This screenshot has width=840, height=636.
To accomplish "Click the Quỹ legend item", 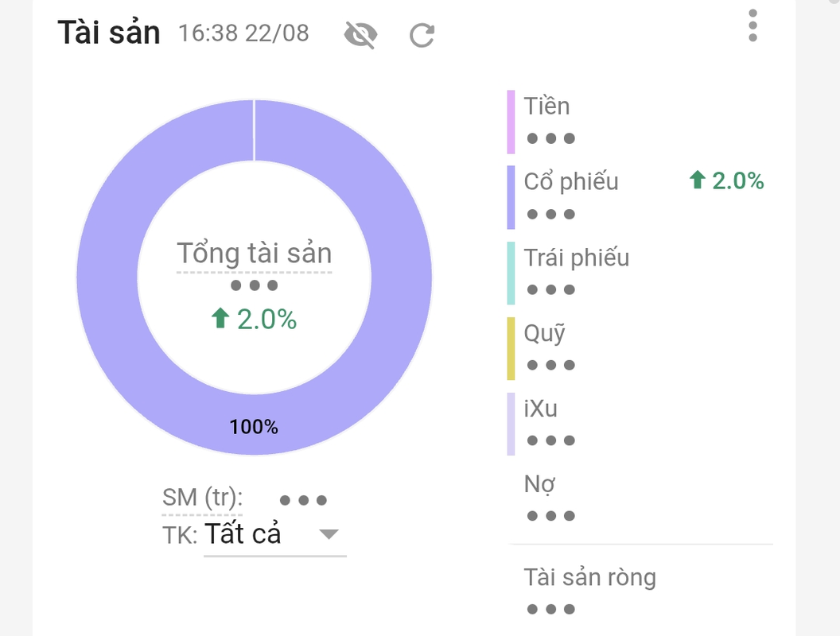I will click(x=544, y=333).
